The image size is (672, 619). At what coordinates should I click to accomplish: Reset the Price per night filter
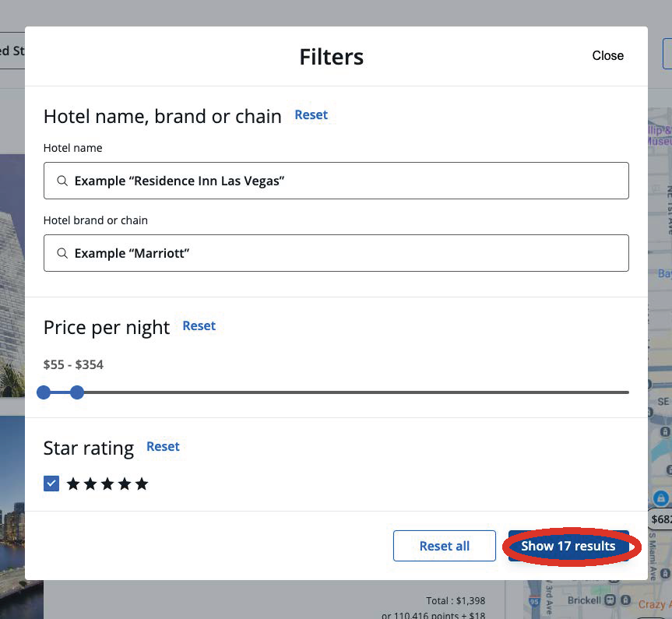[x=199, y=325]
